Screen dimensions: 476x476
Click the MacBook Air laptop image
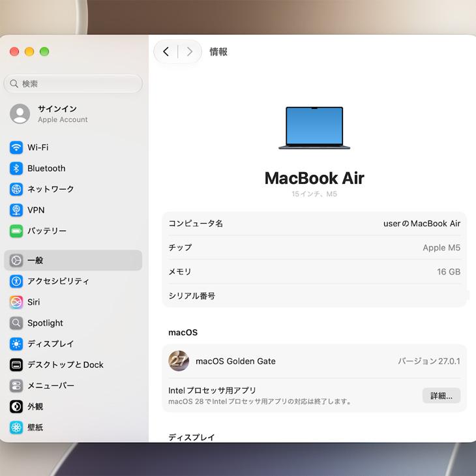click(x=314, y=128)
